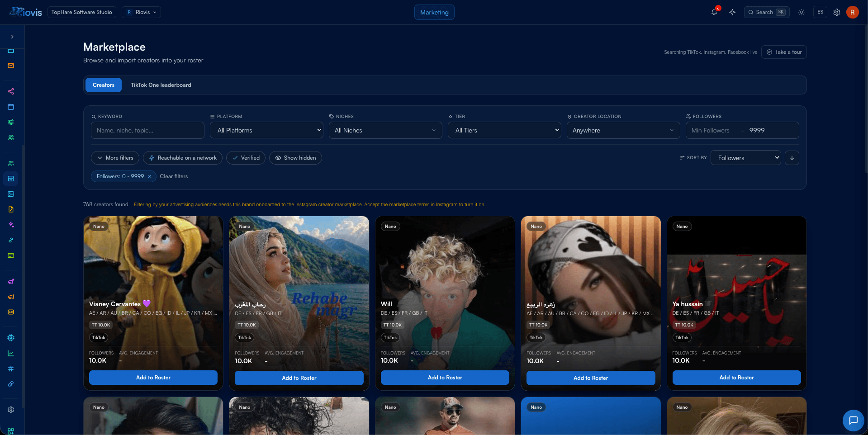Open the Sort By Followers dropdown
This screenshot has height=435, width=868.
pos(746,158)
